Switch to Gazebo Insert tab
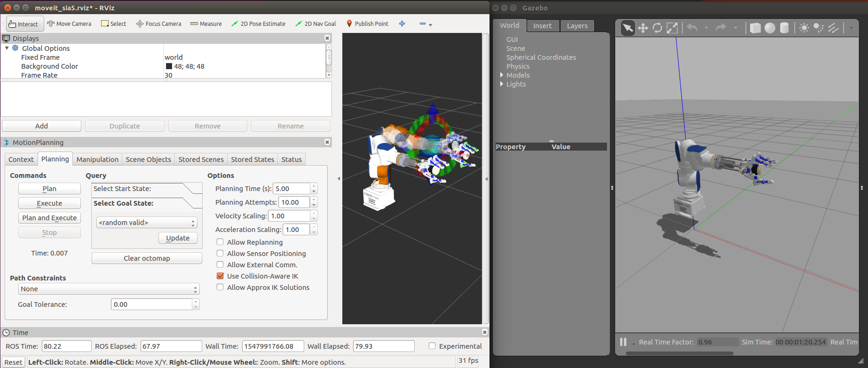868x368 pixels. point(543,26)
